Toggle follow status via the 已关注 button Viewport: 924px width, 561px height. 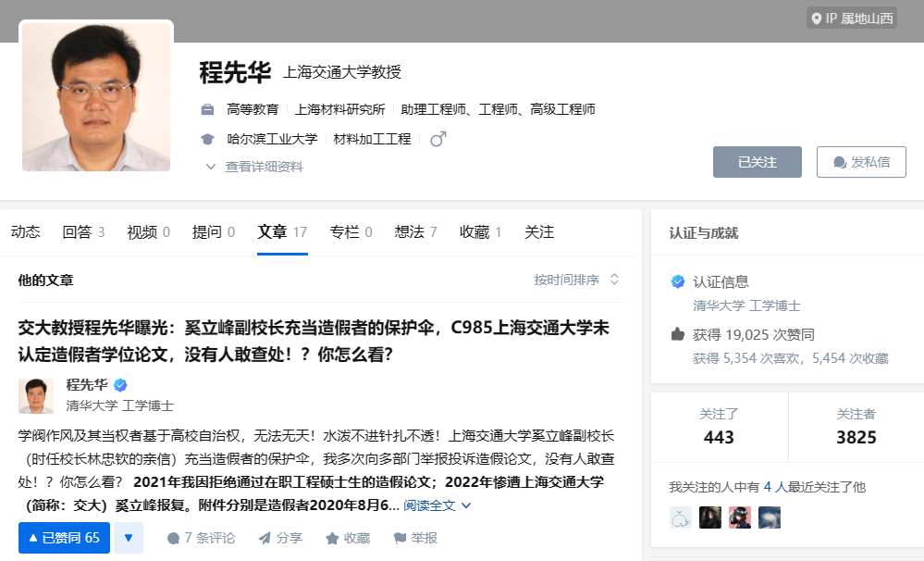pos(757,161)
